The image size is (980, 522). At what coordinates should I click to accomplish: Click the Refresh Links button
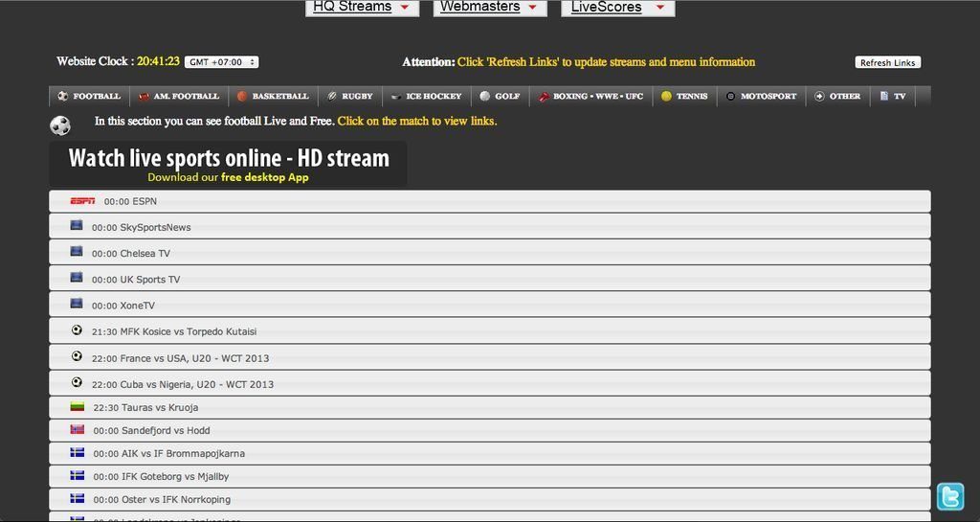[887, 62]
